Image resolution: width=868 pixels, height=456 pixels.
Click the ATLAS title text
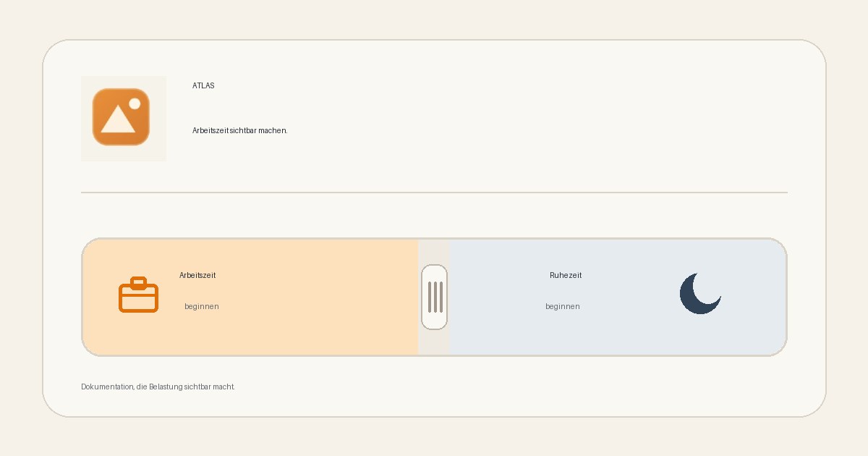pyautogui.click(x=203, y=85)
